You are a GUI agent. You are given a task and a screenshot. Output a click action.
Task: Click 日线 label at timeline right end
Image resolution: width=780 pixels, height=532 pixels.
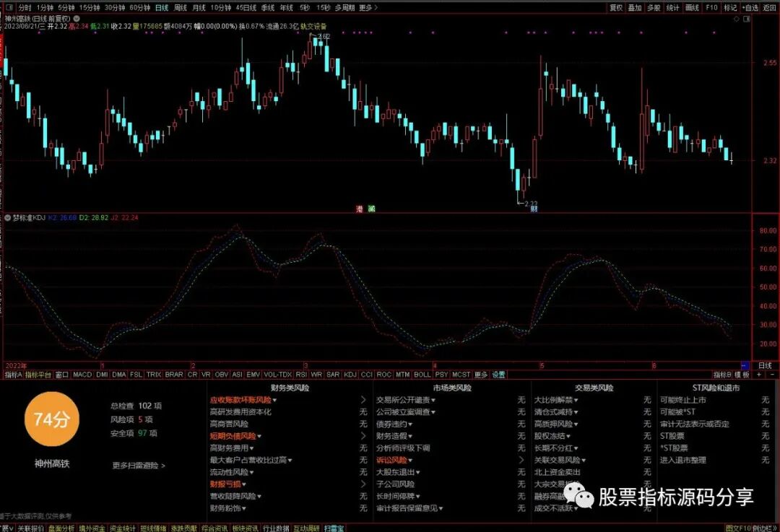point(765,365)
